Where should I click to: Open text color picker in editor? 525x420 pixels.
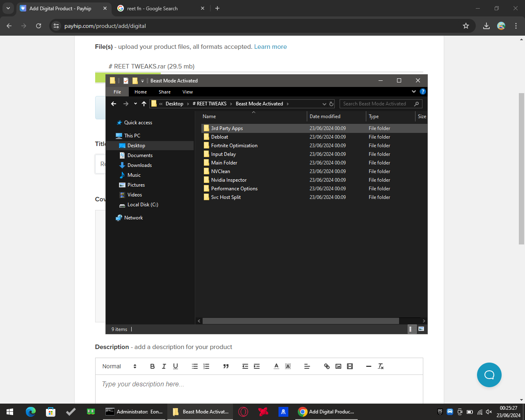coord(276,366)
